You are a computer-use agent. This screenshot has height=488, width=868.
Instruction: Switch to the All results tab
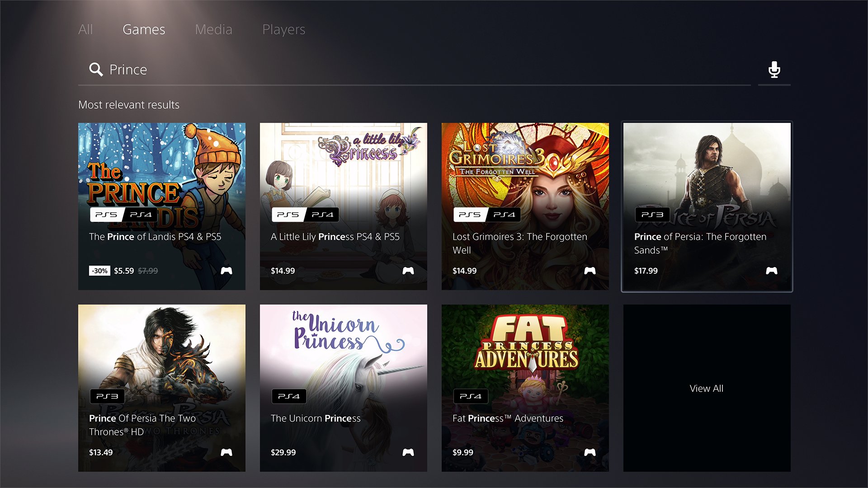pyautogui.click(x=85, y=29)
